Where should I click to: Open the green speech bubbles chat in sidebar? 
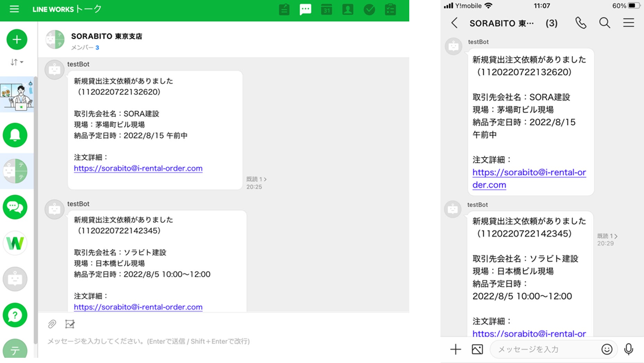[x=15, y=207]
